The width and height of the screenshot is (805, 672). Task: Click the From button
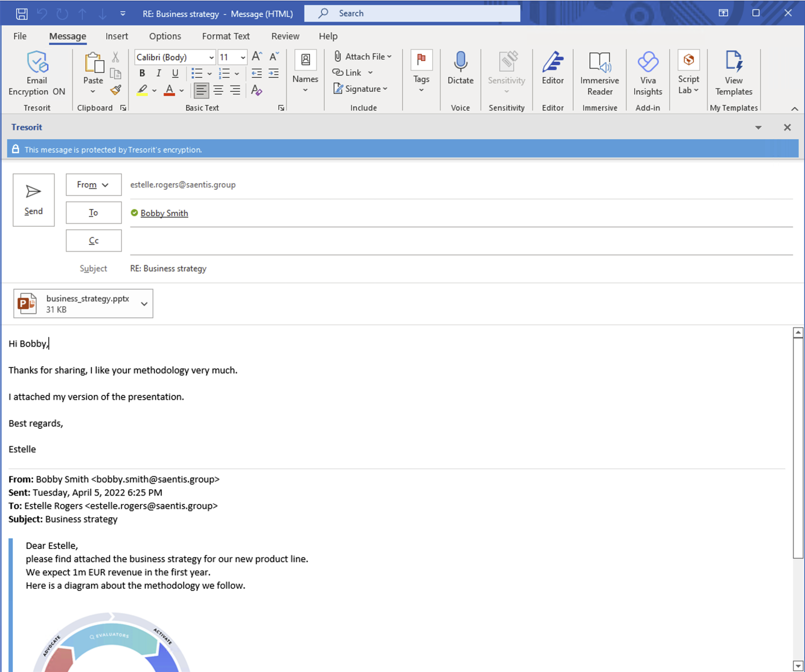point(94,185)
